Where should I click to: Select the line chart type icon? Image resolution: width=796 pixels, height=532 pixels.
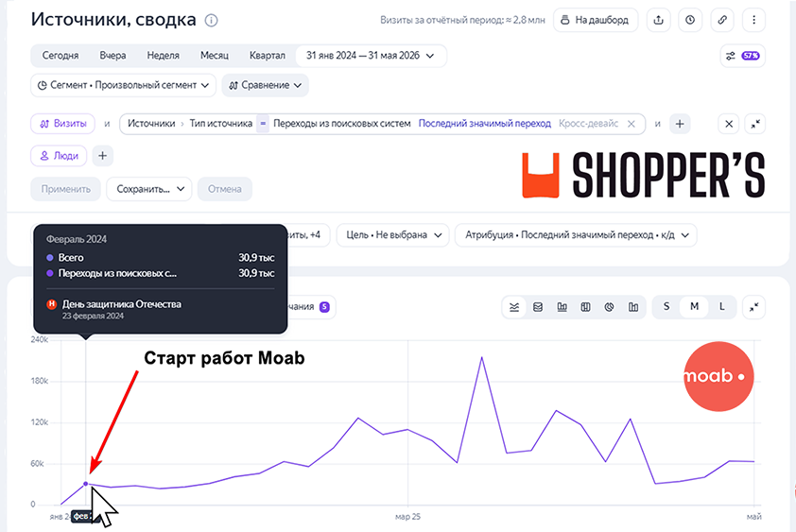(x=514, y=306)
